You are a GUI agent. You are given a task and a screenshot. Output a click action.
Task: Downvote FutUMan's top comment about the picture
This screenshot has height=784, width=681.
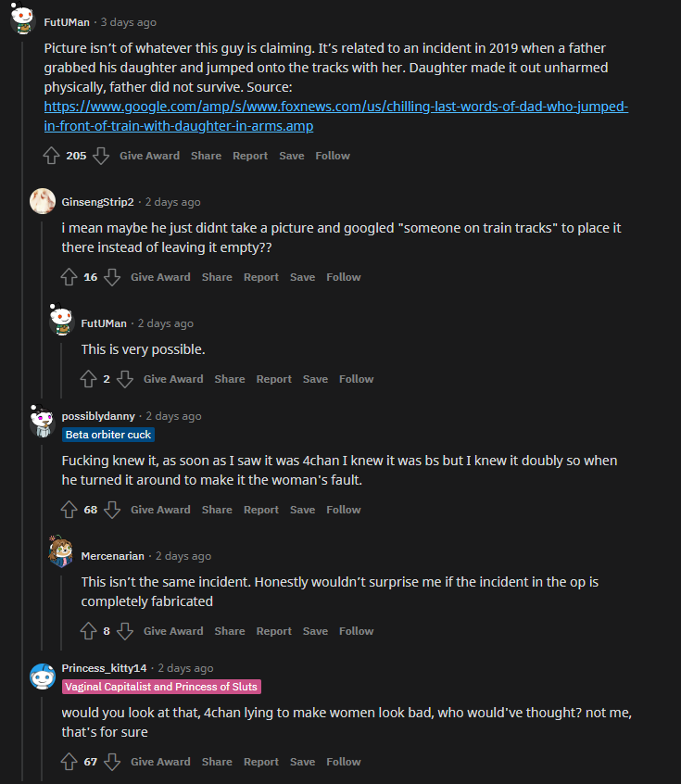101,156
